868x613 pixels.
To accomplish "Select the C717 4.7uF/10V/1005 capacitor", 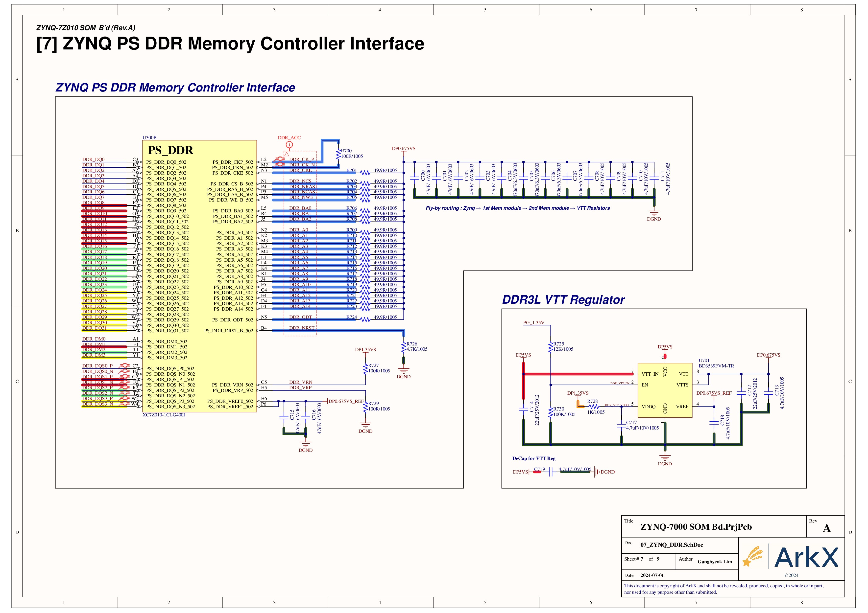I will (x=621, y=425).
